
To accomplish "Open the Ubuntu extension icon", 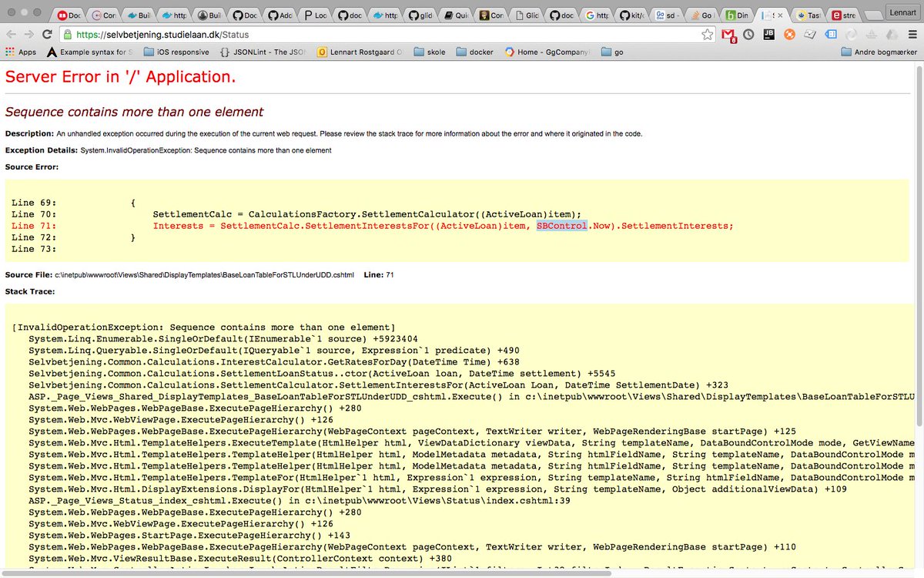I will (x=788, y=35).
